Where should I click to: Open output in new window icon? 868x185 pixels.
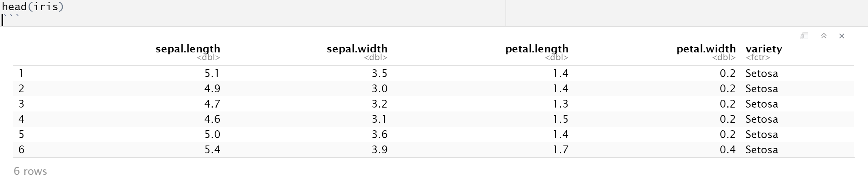(x=804, y=36)
